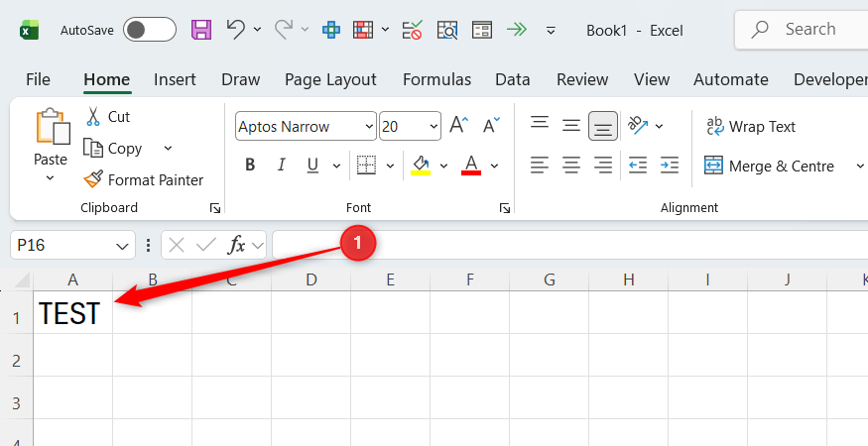Open the Font settings dialog launcher
Viewport: 868px width, 446px height.
point(504,208)
